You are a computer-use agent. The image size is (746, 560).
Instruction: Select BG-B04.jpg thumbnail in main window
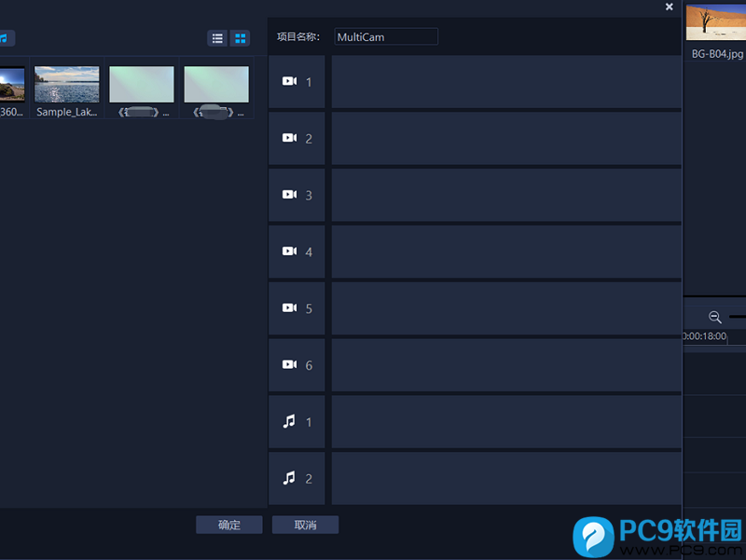click(x=716, y=22)
